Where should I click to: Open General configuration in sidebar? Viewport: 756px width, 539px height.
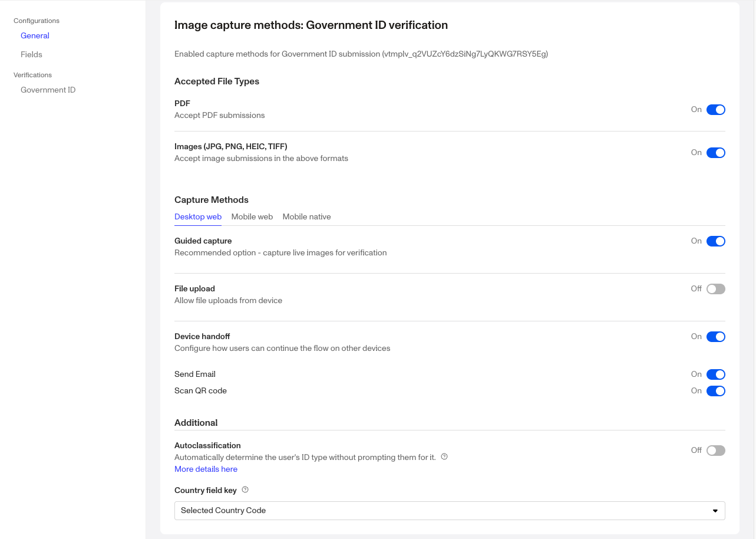[x=35, y=36]
